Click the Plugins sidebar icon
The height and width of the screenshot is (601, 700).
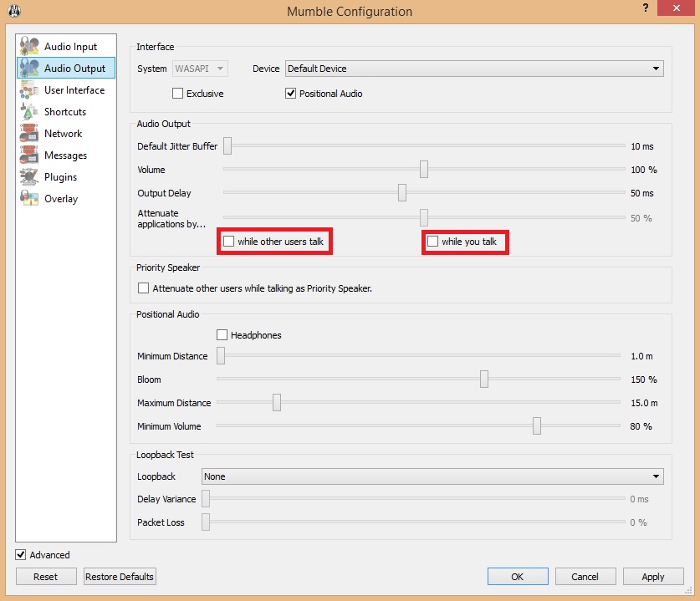pos(29,176)
